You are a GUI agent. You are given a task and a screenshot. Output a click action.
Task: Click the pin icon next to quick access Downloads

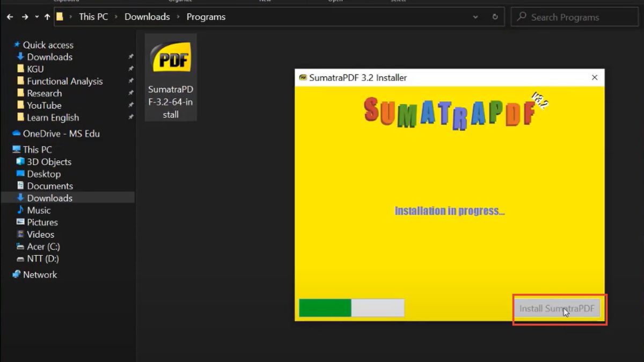pyautogui.click(x=130, y=57)
